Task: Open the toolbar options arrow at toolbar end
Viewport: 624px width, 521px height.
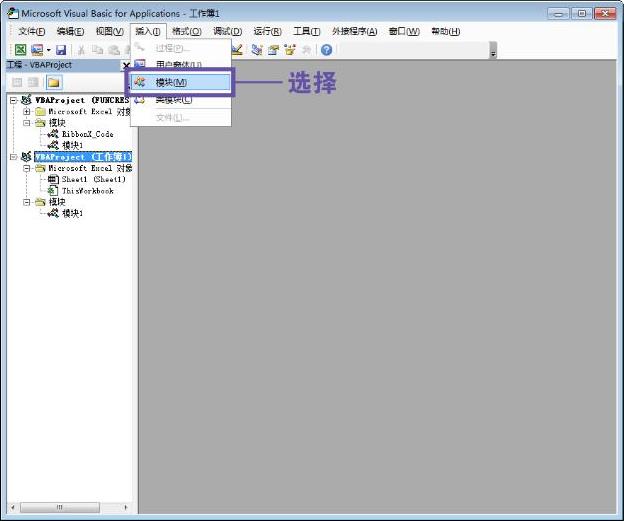Action: click(x=493, y=51)
